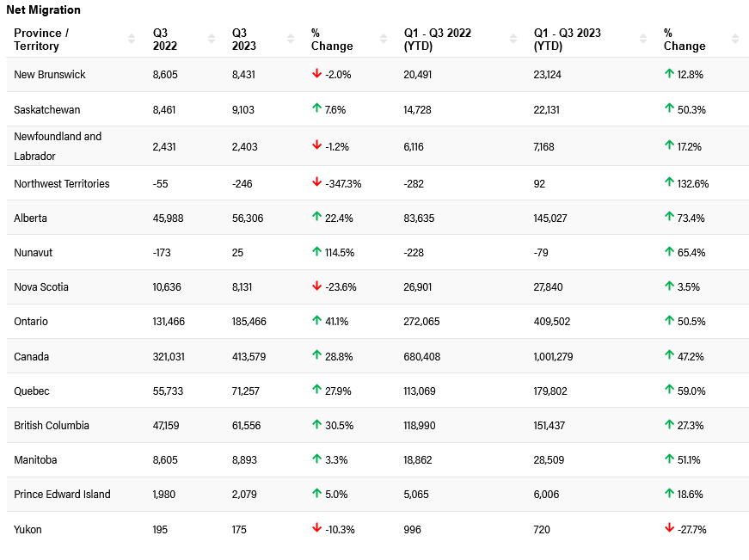Select the Ontario row name

click(31, 322)
